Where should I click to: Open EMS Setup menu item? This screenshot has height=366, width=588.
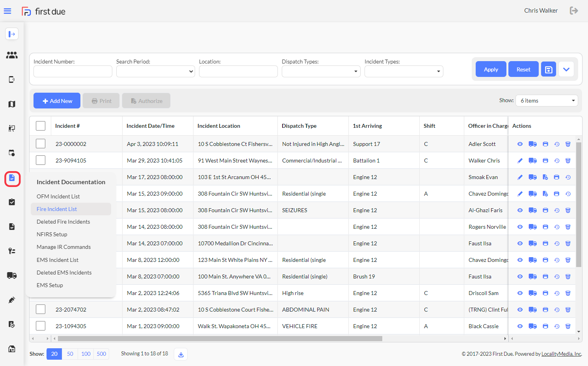point(50,285)
